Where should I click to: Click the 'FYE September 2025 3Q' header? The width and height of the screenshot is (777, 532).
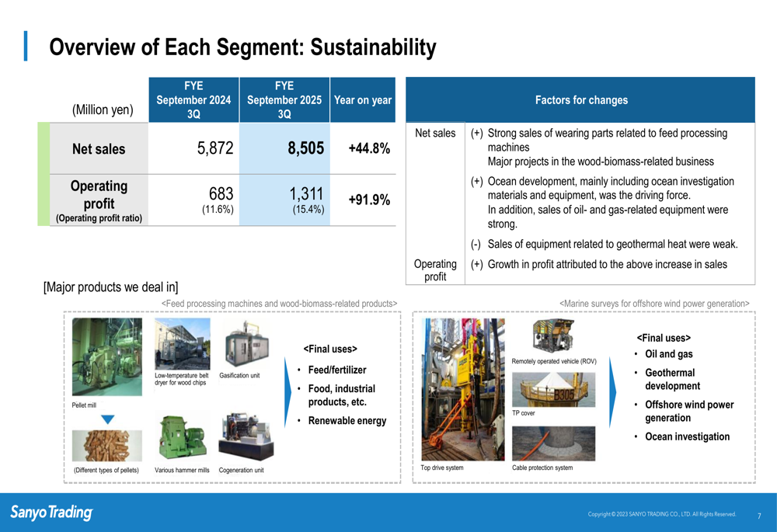point(284,99)
